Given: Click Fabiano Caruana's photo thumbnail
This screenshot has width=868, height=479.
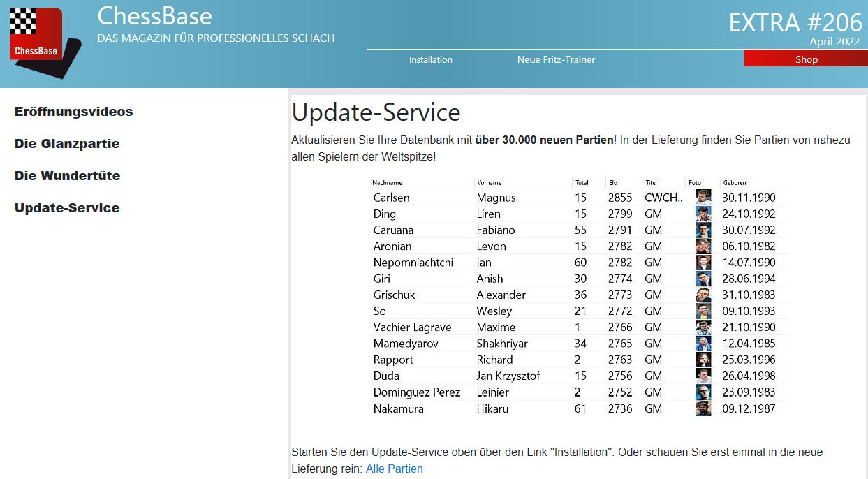Looking at the screenshot, I should pyautogui.click(x=703, y=230).
